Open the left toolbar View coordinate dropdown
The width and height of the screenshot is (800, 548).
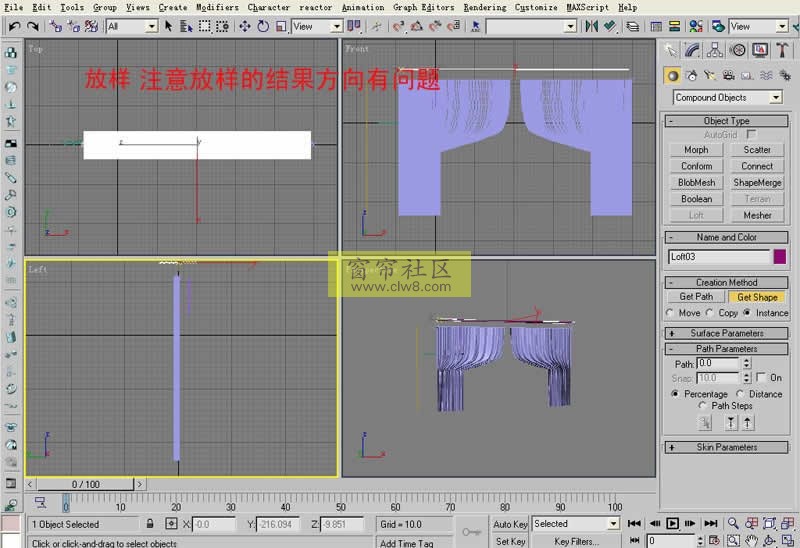[x=336, y=27]
